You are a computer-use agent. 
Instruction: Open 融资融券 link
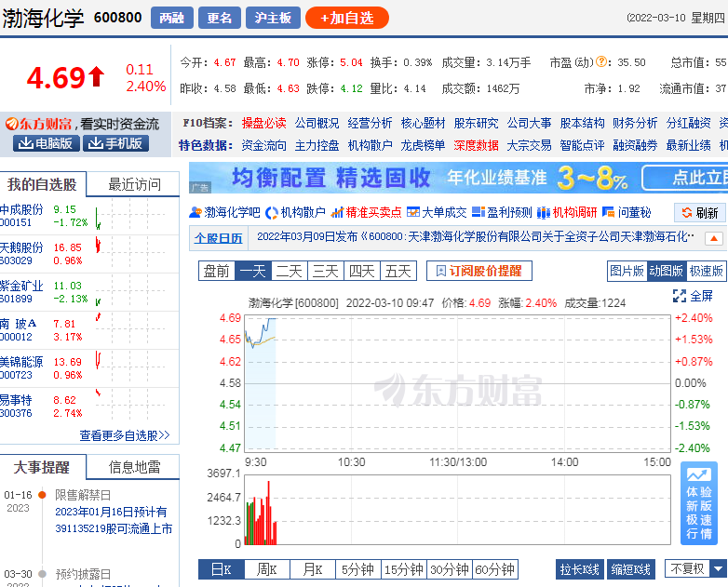click(x=635, y=146)
